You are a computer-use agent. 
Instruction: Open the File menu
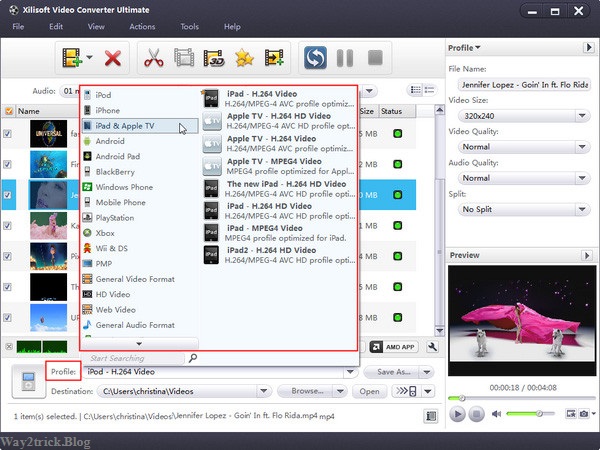(x=18, y=26)
